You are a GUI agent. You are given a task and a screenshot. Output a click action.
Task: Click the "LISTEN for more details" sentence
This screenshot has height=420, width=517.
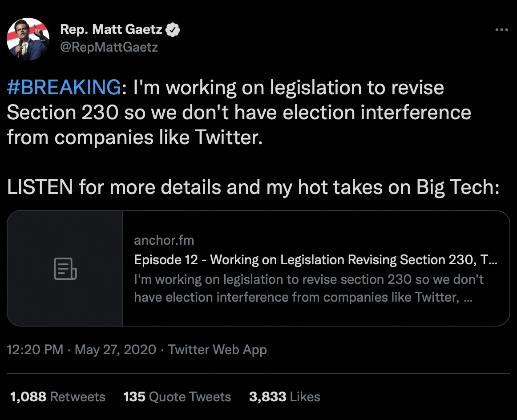tap(253, 188)
